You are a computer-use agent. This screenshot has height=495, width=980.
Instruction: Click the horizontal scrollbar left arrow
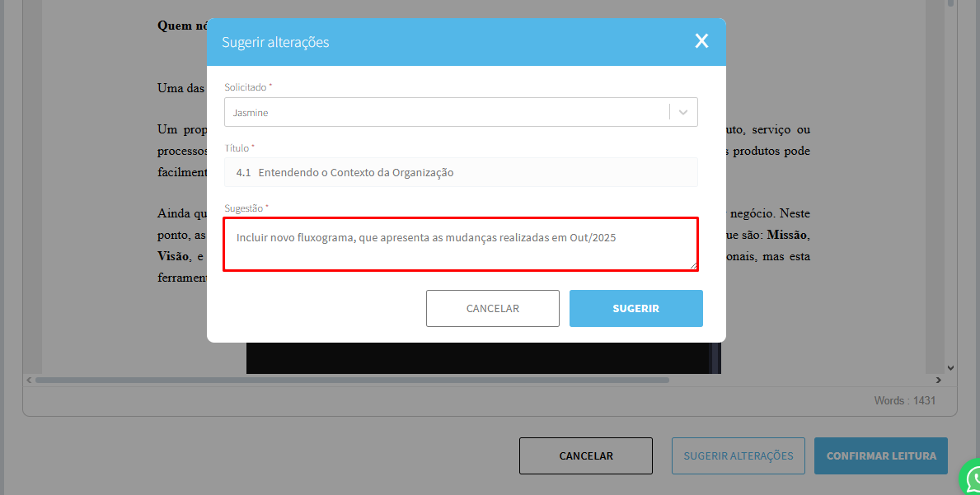coord(29,380)
